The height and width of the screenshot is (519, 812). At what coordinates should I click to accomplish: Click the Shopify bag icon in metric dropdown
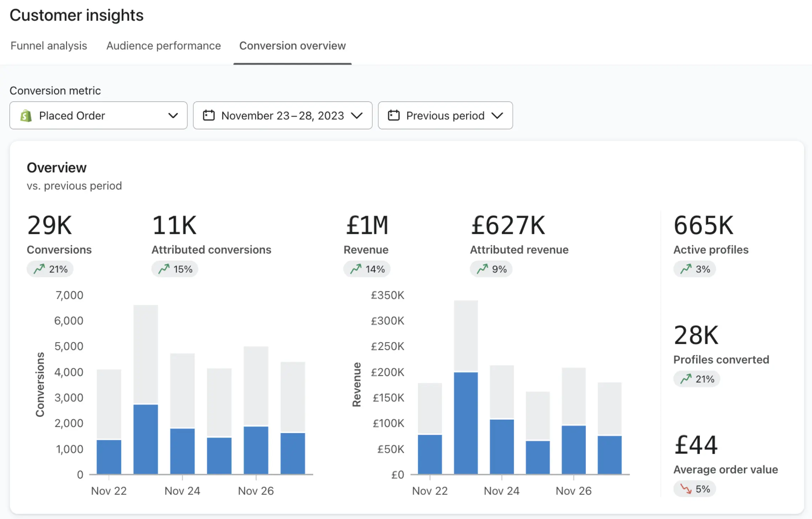tap(26, 116)
